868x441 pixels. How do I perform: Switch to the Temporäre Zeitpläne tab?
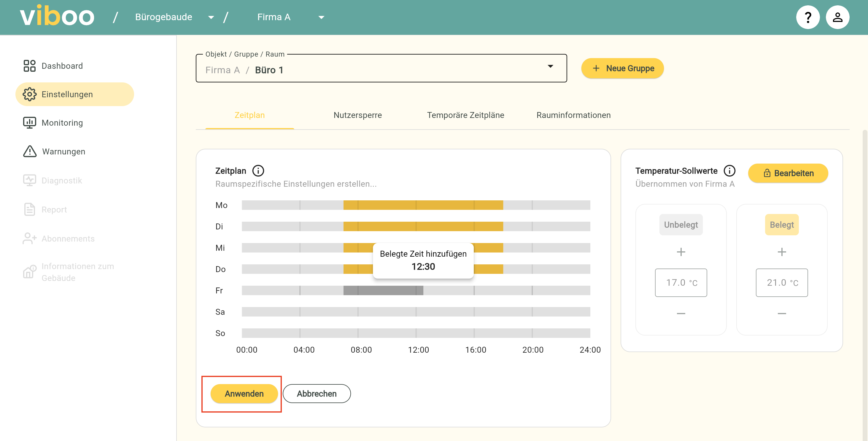pos(465,115)
